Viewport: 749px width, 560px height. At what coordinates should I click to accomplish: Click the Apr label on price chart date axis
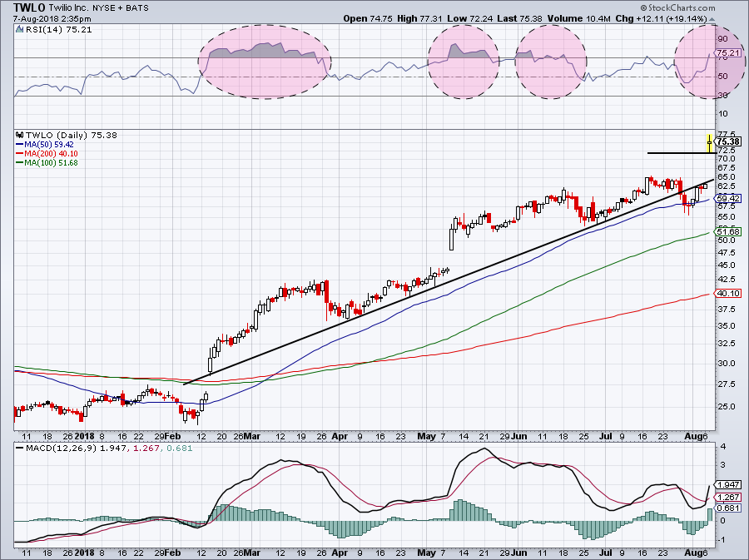pos(340,436)
